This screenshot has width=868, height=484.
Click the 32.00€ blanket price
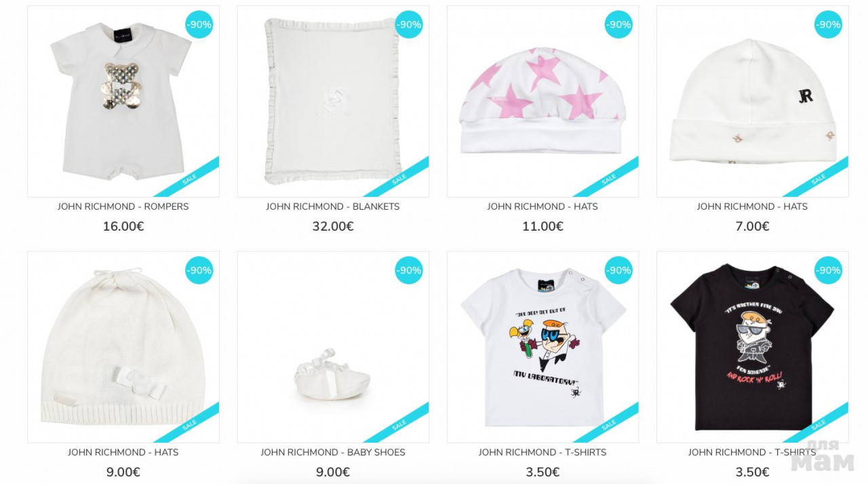[333, 227]
